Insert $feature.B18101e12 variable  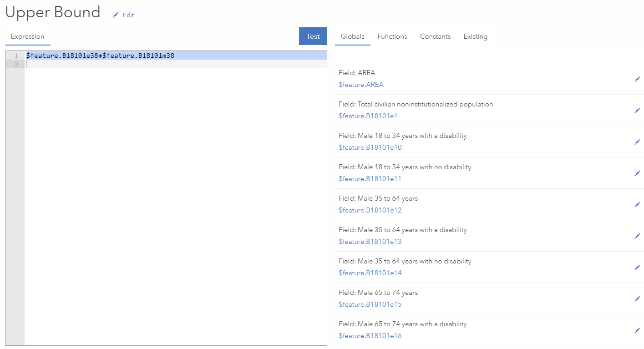[370, 210]
